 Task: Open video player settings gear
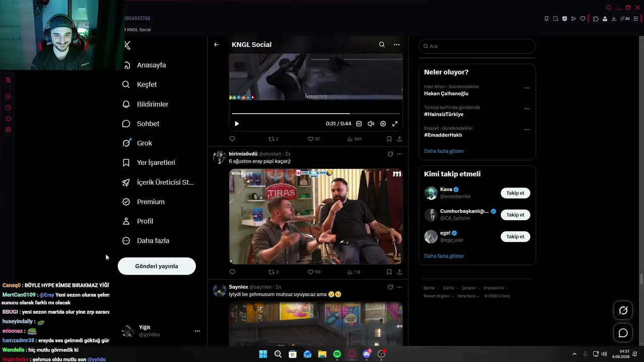click(383, 124)
